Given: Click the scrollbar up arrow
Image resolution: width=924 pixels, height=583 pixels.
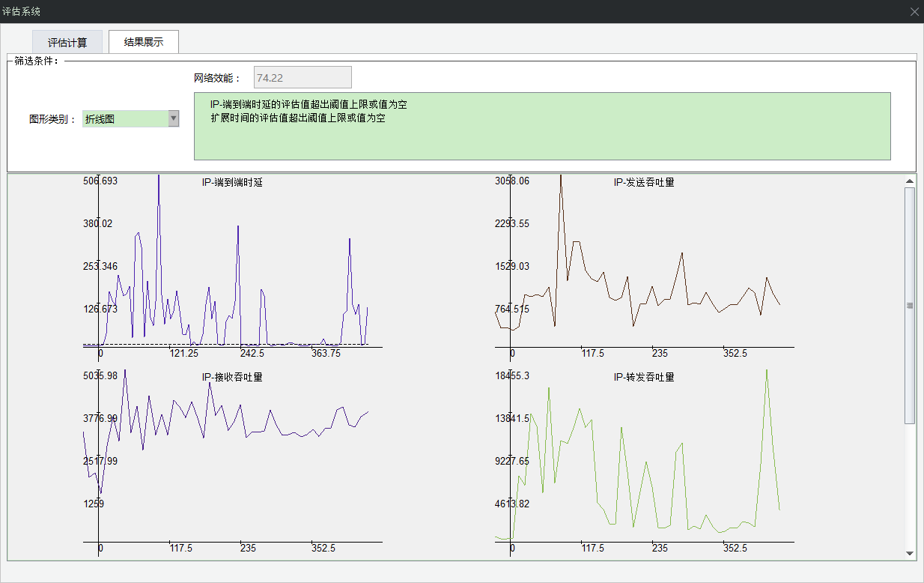Looking at the screenshot, I should point(910,181).
